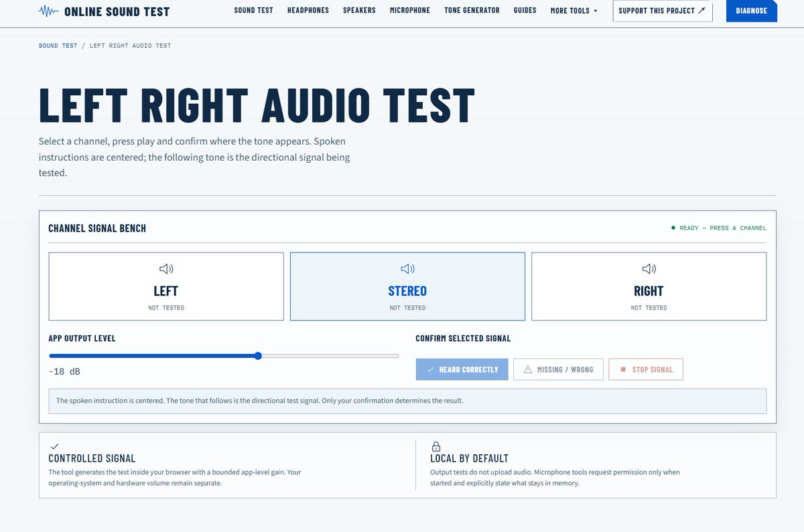Select the STEREO channel label
The width and height of the screenshot is (804, 532).
click(x=407, y=291)
